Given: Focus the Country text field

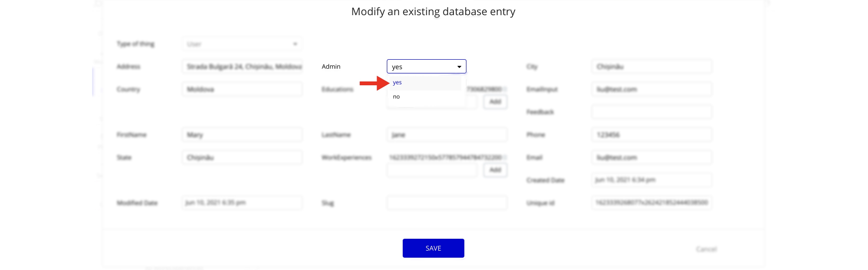Looking at the screenshot, I should point(242,90).
